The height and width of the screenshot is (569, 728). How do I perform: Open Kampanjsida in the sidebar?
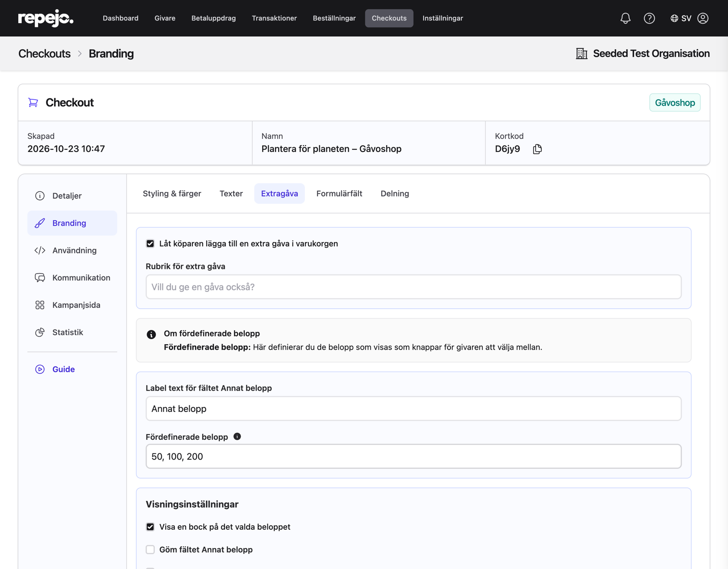[x=72, y=305]
